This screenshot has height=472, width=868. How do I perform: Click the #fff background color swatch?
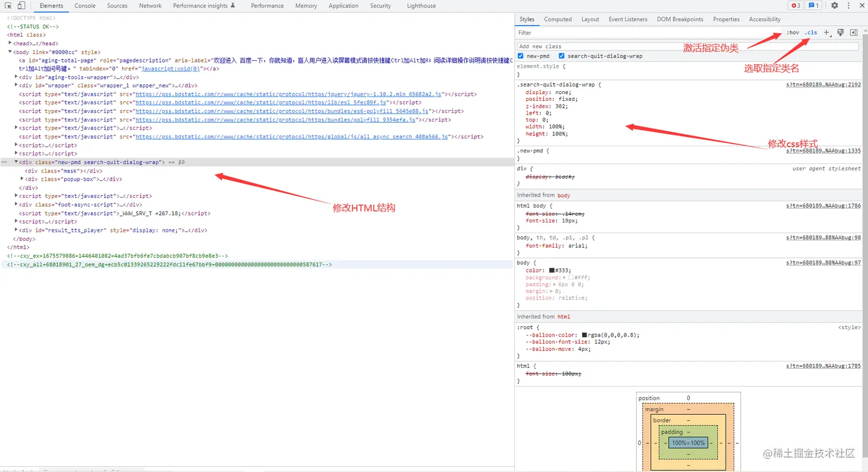[x=571, y=278]
